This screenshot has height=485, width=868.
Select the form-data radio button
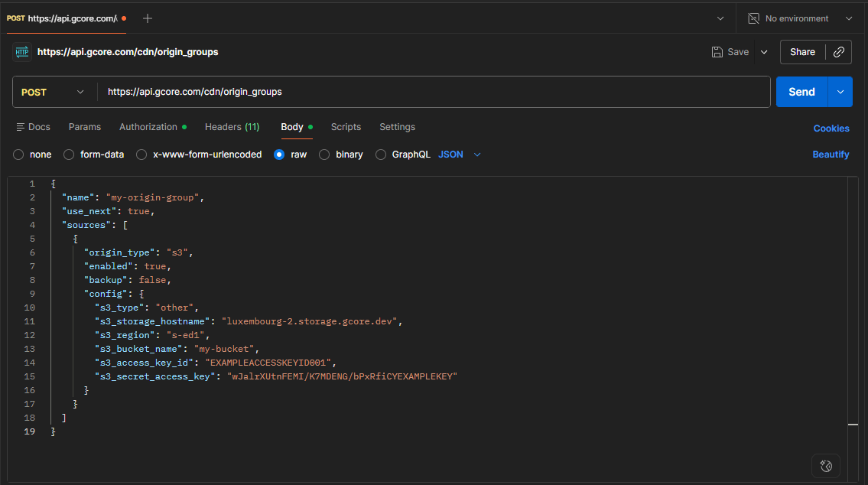coord(69,155)
